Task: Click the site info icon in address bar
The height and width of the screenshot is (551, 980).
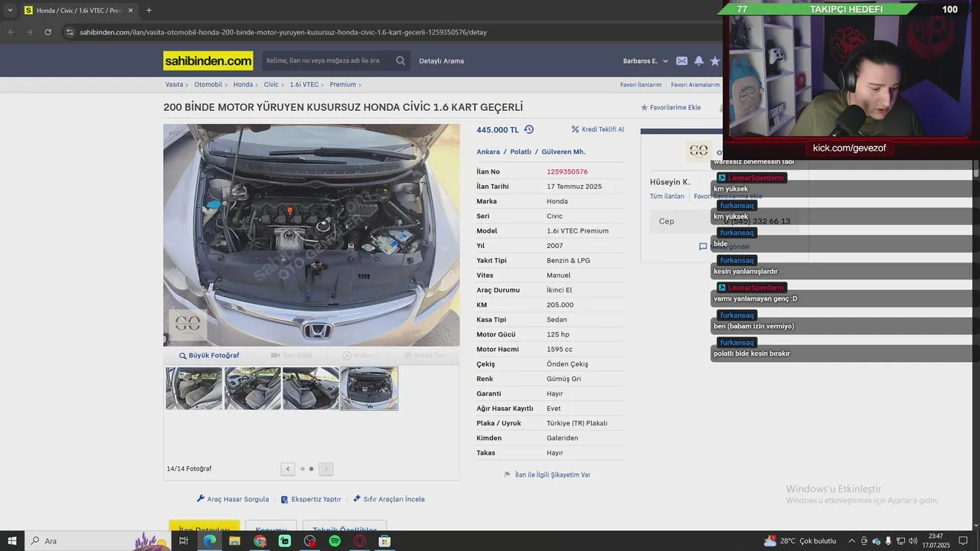Action: (x=70, y=32)
